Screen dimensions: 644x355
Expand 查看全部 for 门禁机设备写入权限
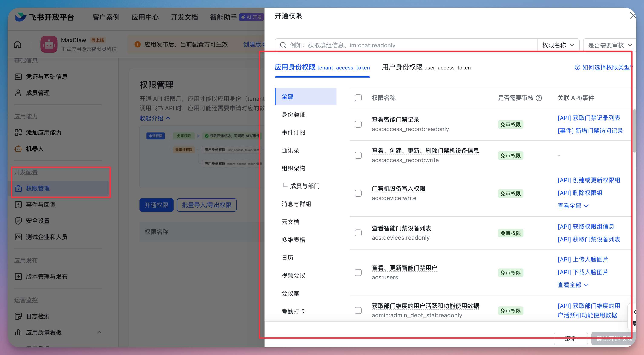click(573, 206)
